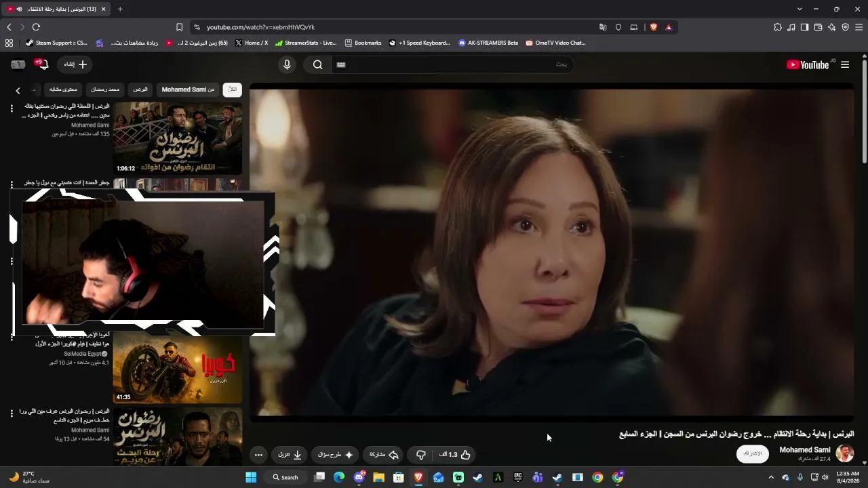Show hidden system tray icons
The height and width of the screenshot is (488, 868).
pyautogui.click(x=771, y=477)
